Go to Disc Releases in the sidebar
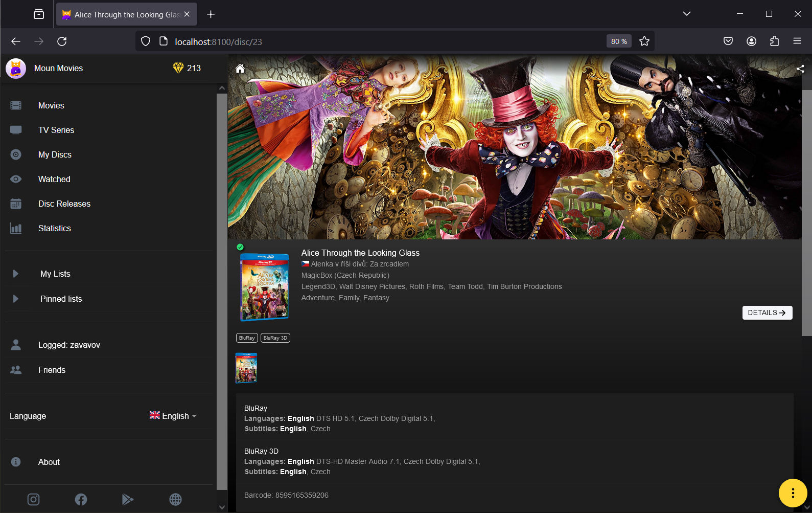Image resolution: width=812 pixels, height=513 pixels. click(64, 204)
